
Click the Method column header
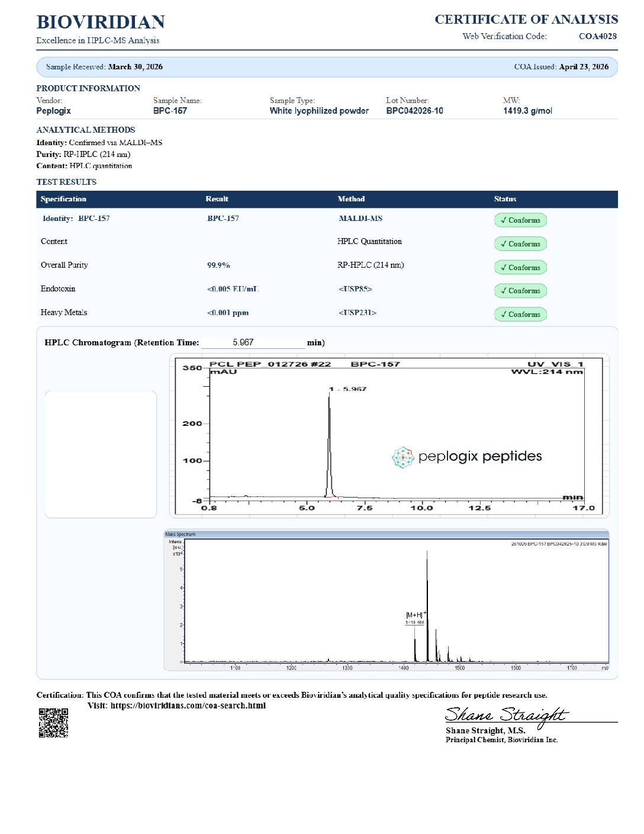pyautogui.click(x=351, y=199)
